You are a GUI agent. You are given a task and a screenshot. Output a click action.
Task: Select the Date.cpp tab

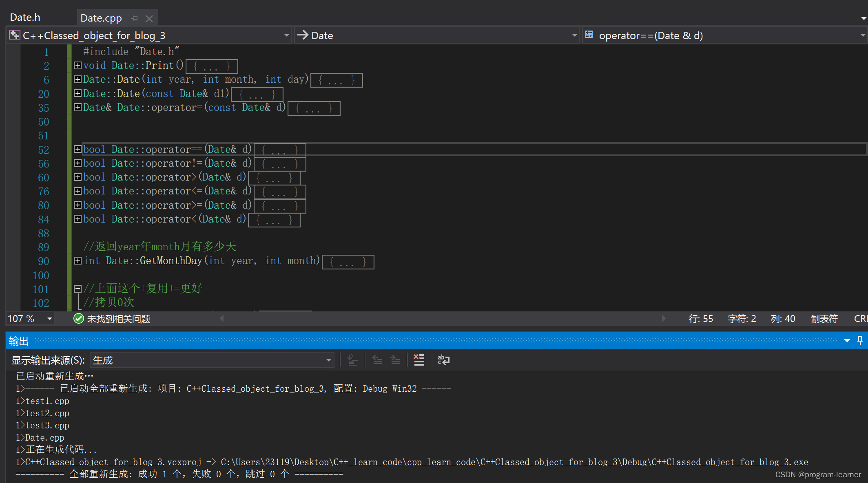pyautogui.click(x=101, y=18)
